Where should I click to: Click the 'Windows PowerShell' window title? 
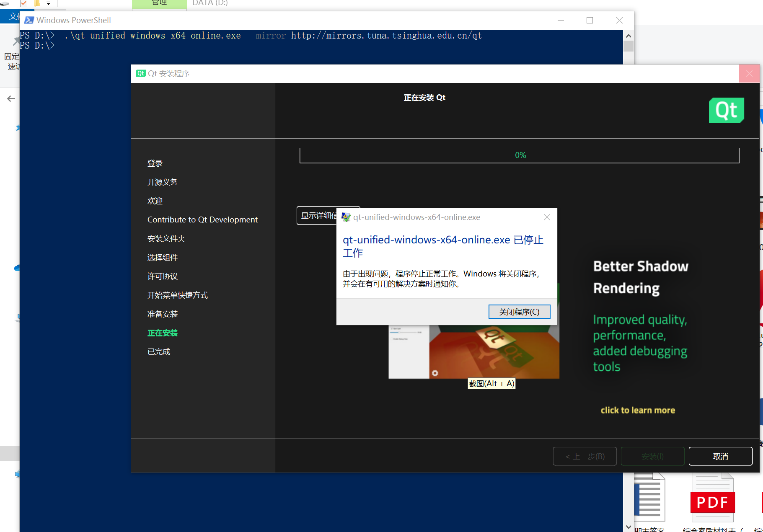point(74,20)
